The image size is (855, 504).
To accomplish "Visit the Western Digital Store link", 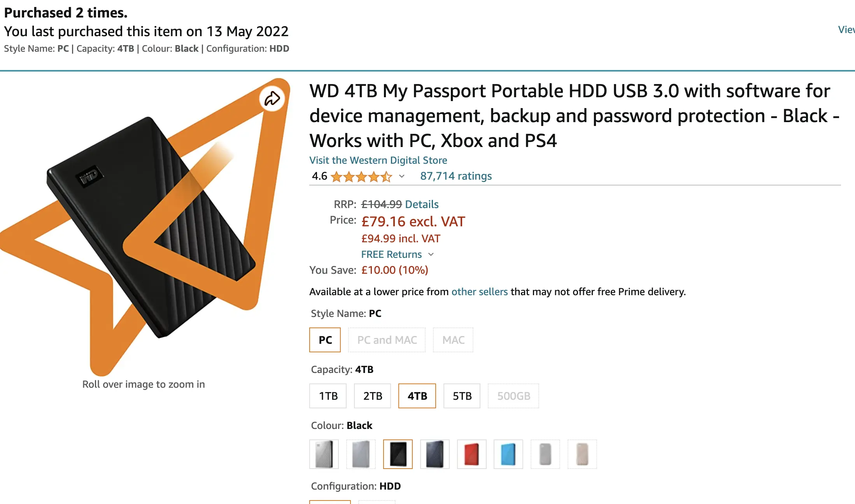I will coord(378,160).
